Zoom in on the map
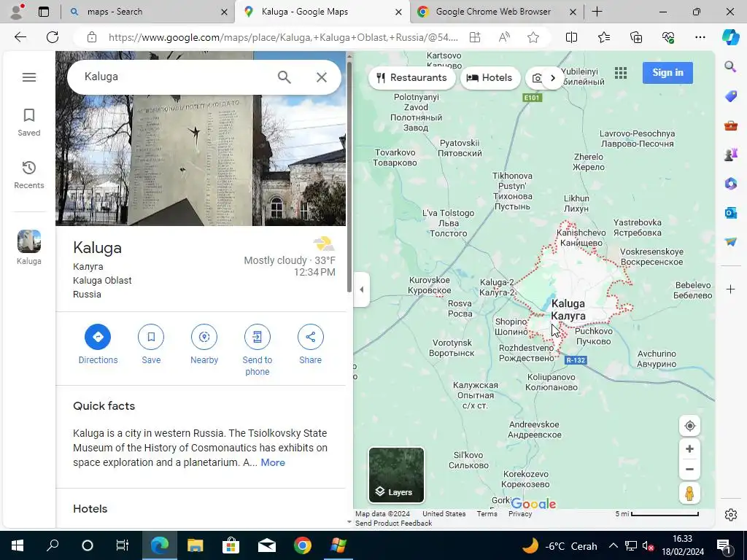This screenshot has height=560, width=747. click(689, 448)
